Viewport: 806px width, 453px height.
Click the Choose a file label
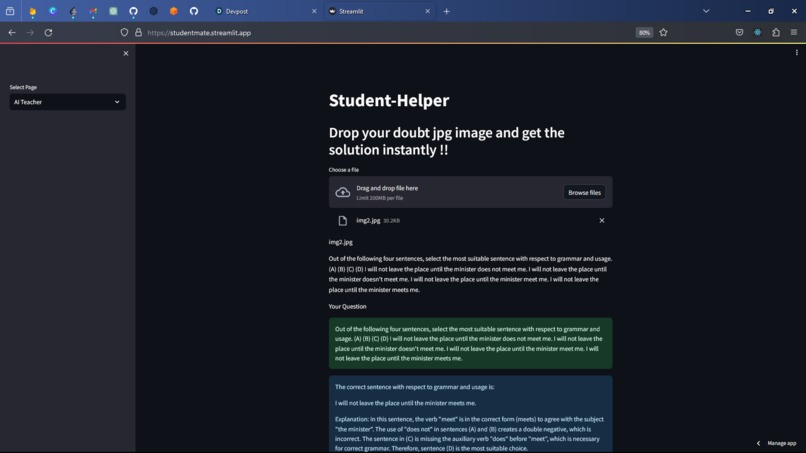(x=344, y=170)
